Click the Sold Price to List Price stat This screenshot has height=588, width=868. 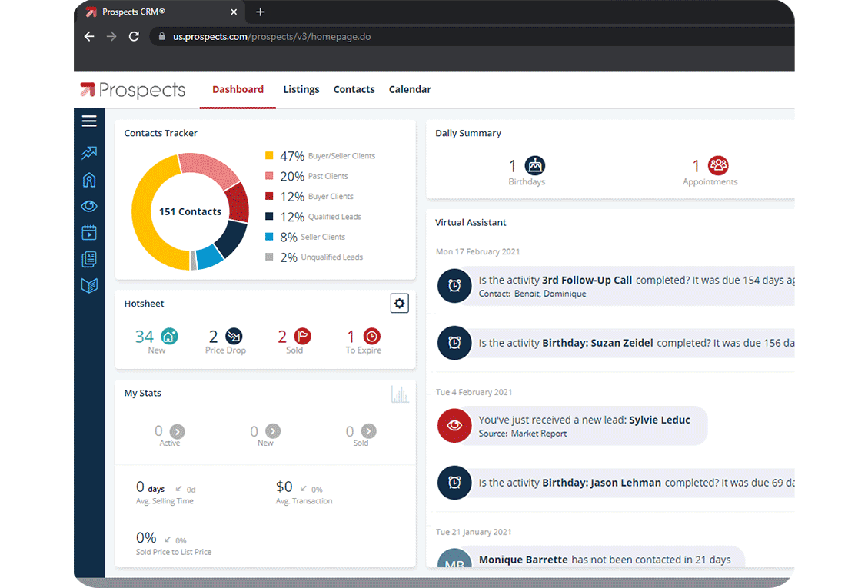[173, 543]
